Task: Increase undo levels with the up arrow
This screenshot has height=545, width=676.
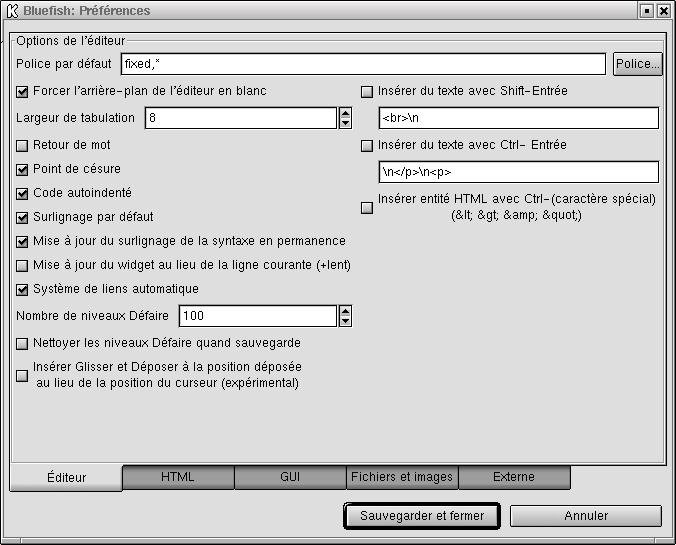Action: click(345, 311)
